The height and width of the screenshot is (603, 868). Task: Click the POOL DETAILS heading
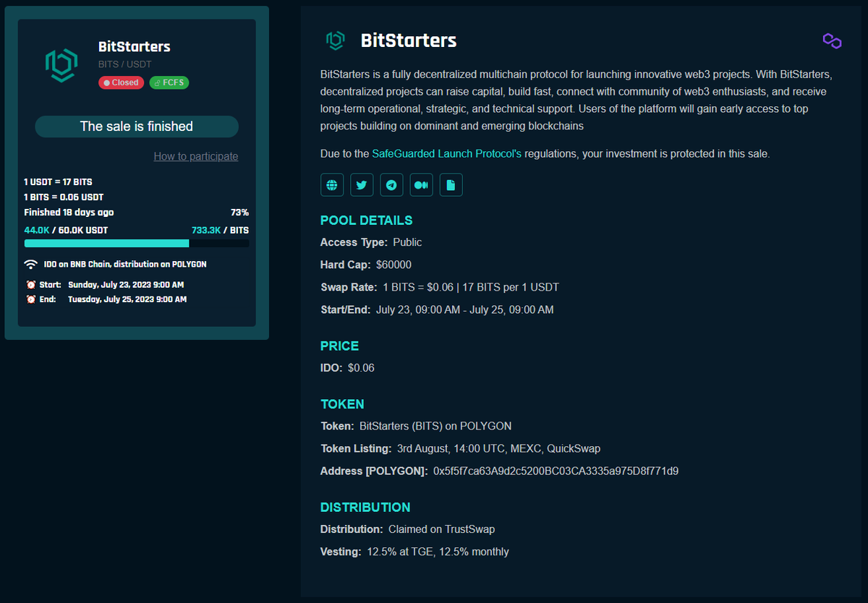pos(367,221)
